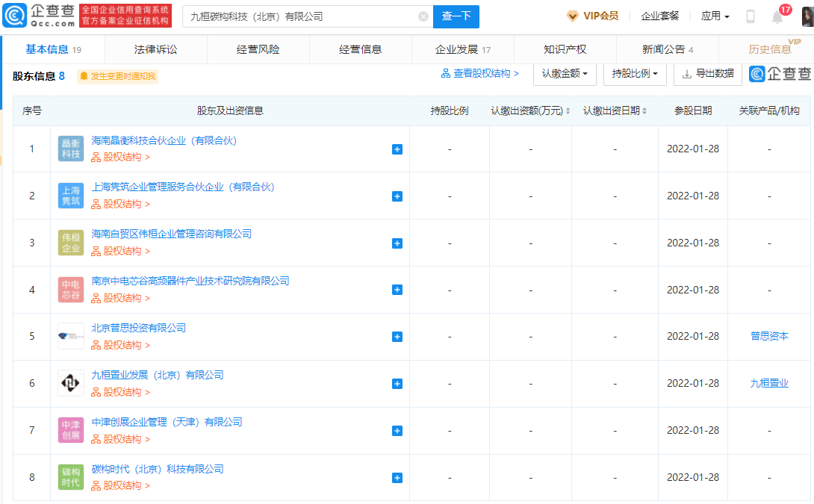Screen dimensions: 814x504
Task: Open 普思资本 related institution link
Action: [769, 336]
